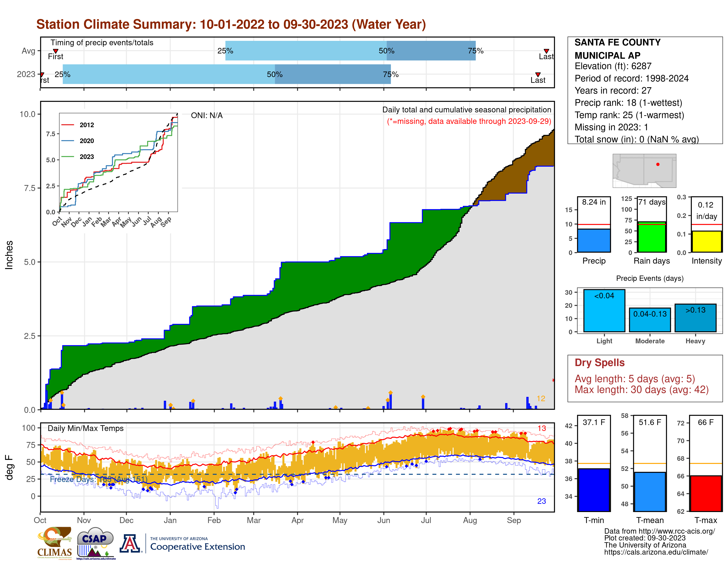
Task: Click the Years in record: 27 line
Action: 613,91
